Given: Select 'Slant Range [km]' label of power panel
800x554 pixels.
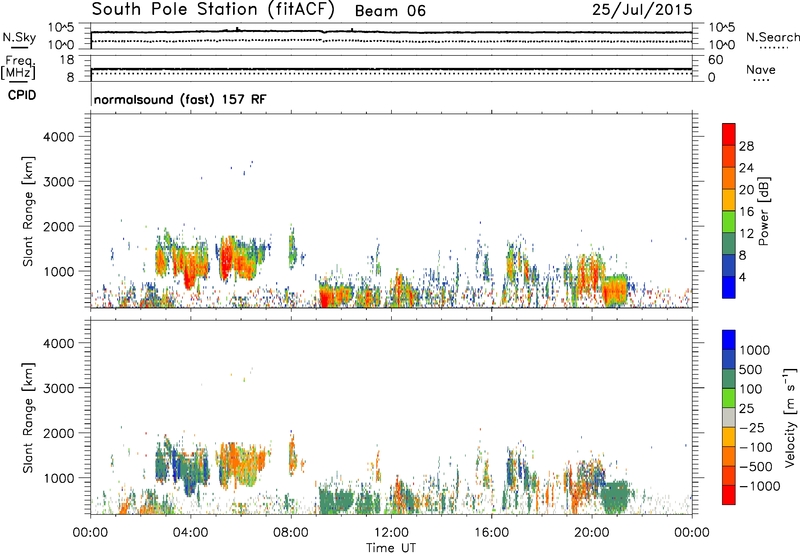Looking at the screenshot, I should click(28, 211).
